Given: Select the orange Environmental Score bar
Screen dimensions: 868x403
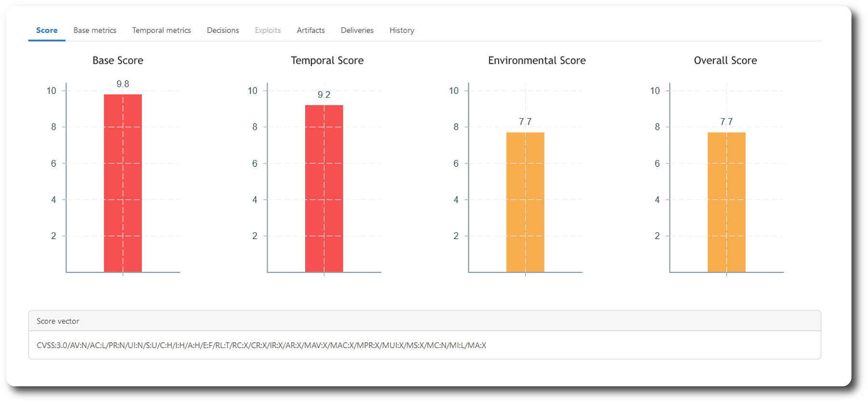Looking at the screenshot, I should [x=525, y=202].
